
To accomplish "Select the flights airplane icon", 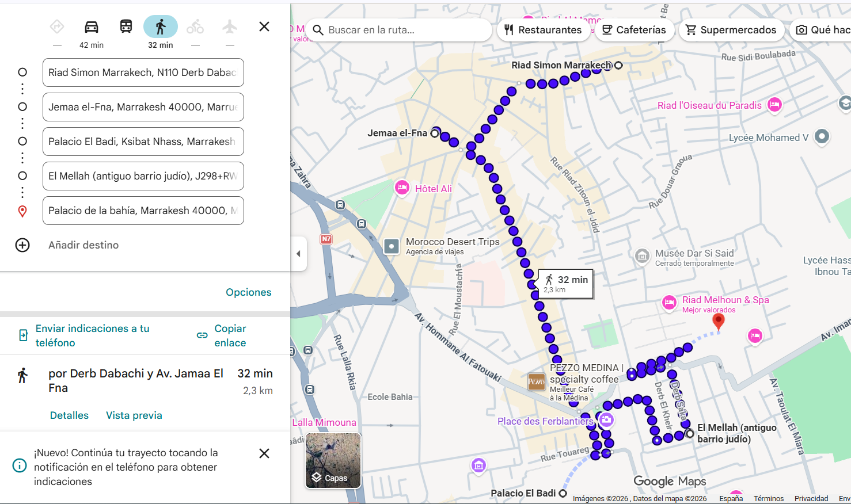I will point(230,27).
